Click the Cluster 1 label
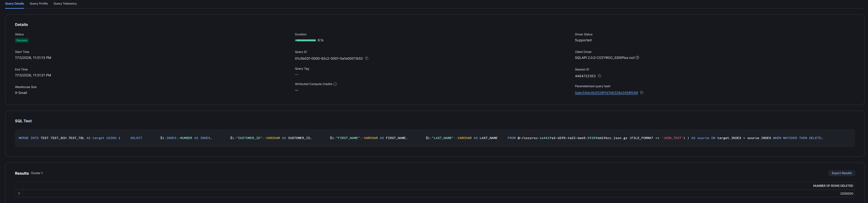Screen dimensions: 868x203 37,173
